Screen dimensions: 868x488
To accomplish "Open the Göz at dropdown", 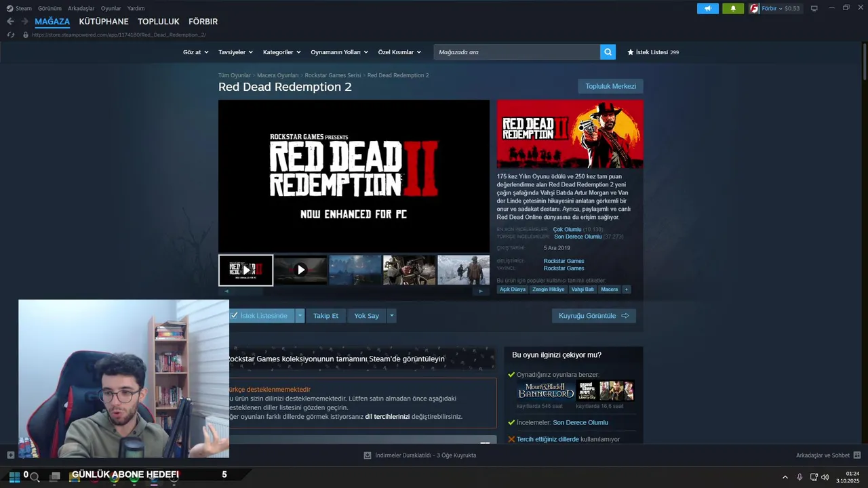I will pos(195,52).
